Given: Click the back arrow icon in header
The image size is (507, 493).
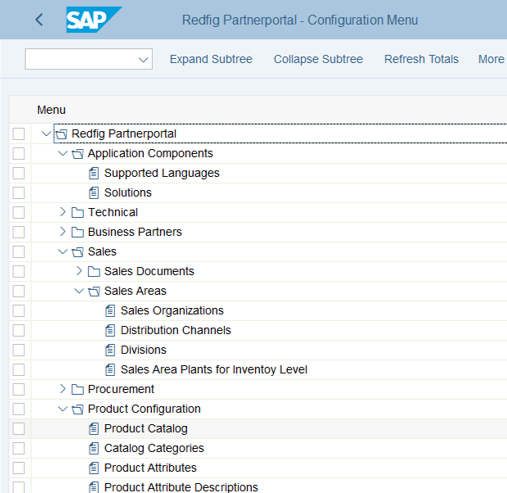Looking at the screenshot, I should 39,20.
